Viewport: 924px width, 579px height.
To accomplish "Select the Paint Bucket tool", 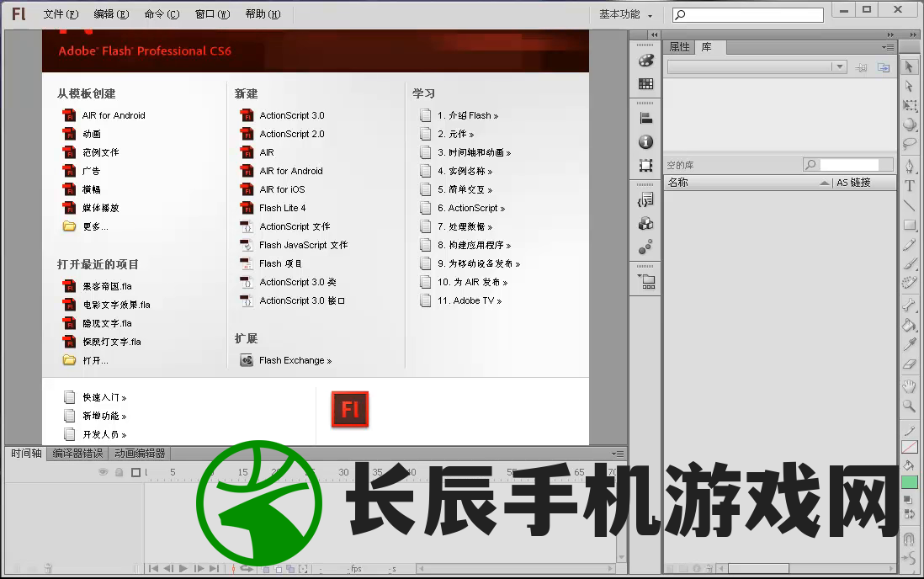I will coord(909,324).
